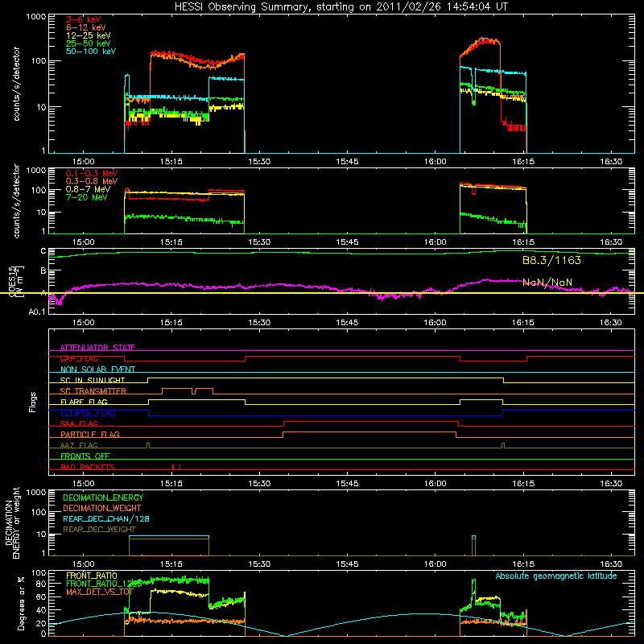Select the SC_TRANSMITTER flag label
Viewport: 644px width, 644px height.
click(x=93, y=391)
